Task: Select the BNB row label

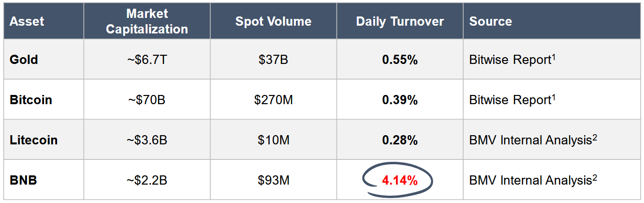Action: click(x=23, y=181)
